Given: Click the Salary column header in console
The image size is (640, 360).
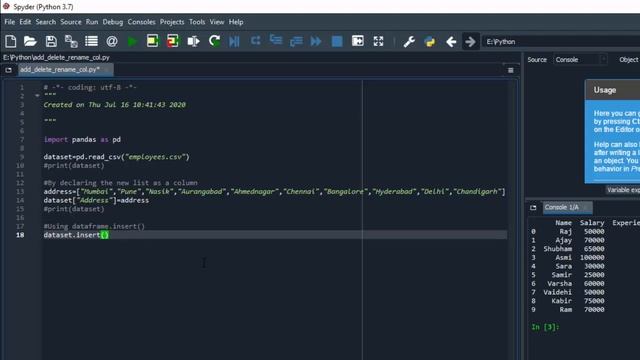Looking at the screenshot, I should click(x=592, y=223).
